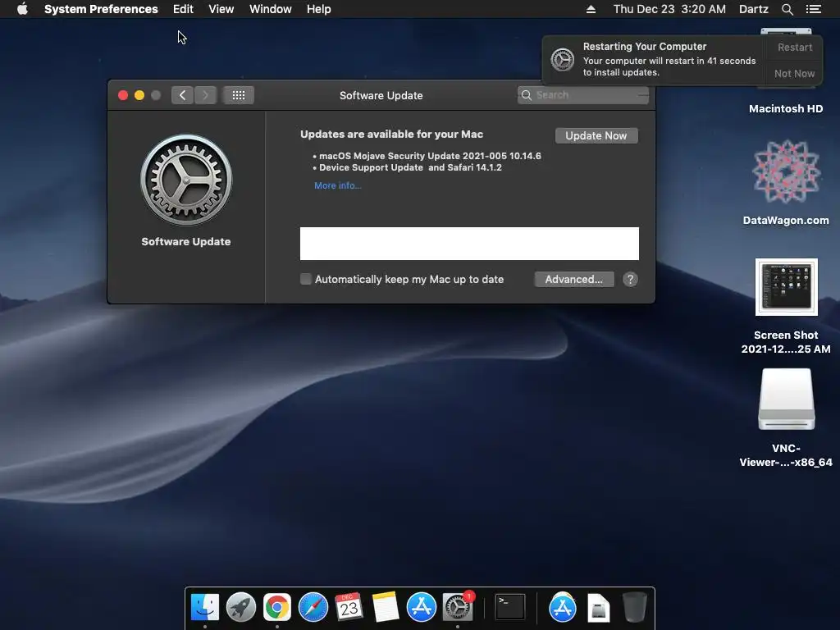Image resolution: width=840 pixels, height=630 pixels.
Task: Open Spotlight search magnifier in menu bar
Action: (x=787, y=9)
